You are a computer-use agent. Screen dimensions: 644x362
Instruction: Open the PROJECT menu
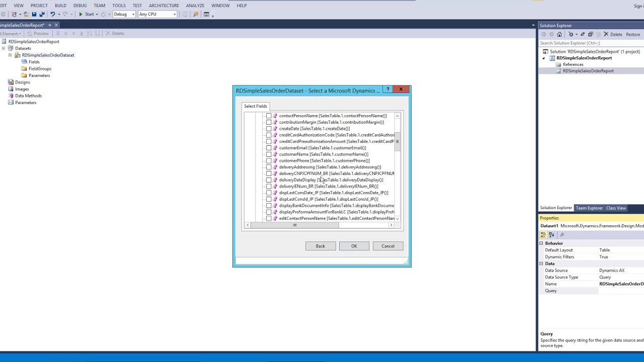click(39, 6)
